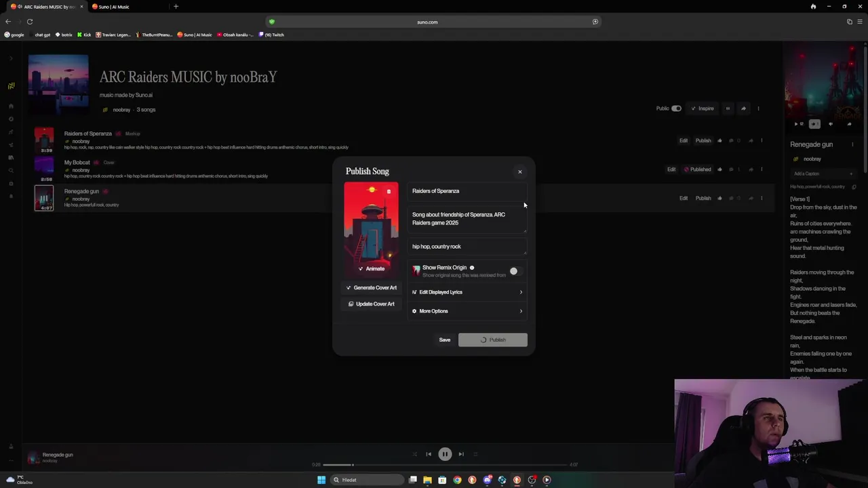868x488 pixels.
Task: Open Twitch bookmark
Action: pyautogui.click(x=271, y=35)
